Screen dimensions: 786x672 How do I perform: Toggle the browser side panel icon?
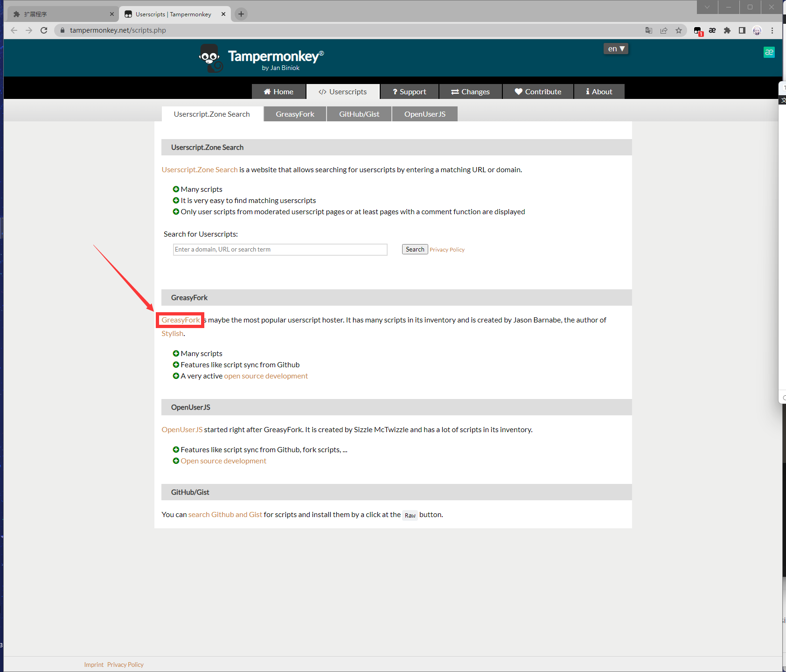coord(742,30)
